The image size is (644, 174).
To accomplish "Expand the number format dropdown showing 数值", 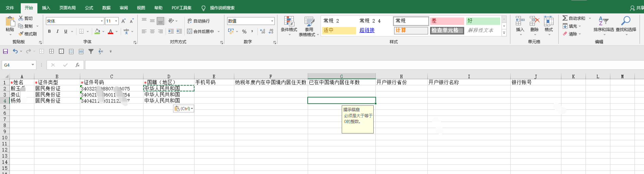I will click(272, 21).
